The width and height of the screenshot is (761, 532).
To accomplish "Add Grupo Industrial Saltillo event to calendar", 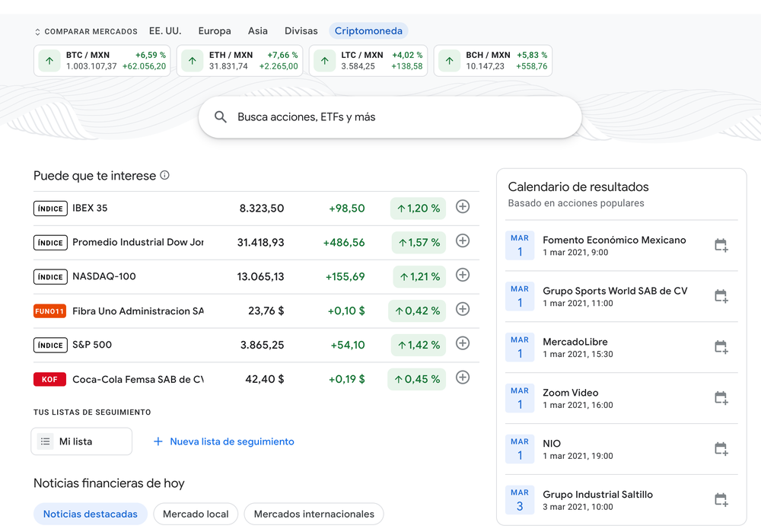I will click(721, 499).
